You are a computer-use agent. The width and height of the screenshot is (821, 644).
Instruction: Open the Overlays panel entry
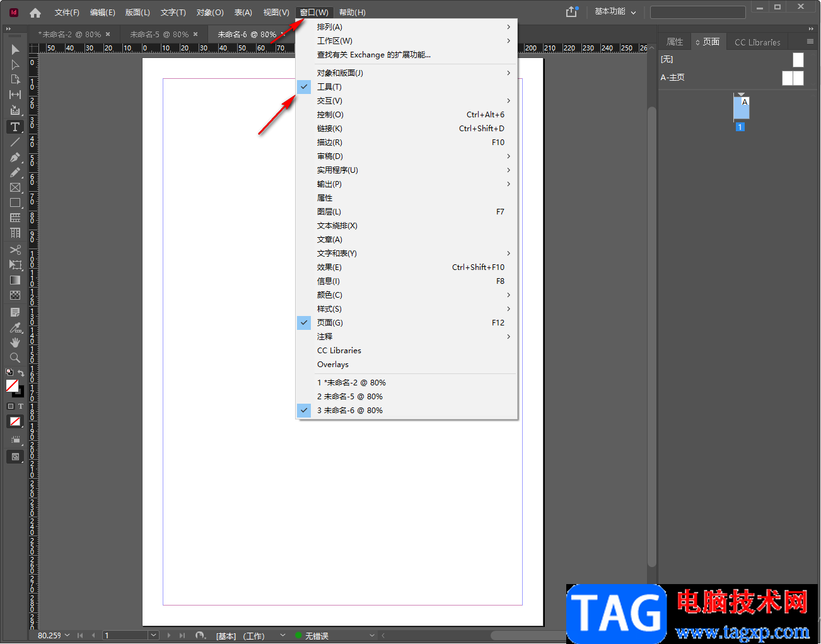click(x=407, y=365)
